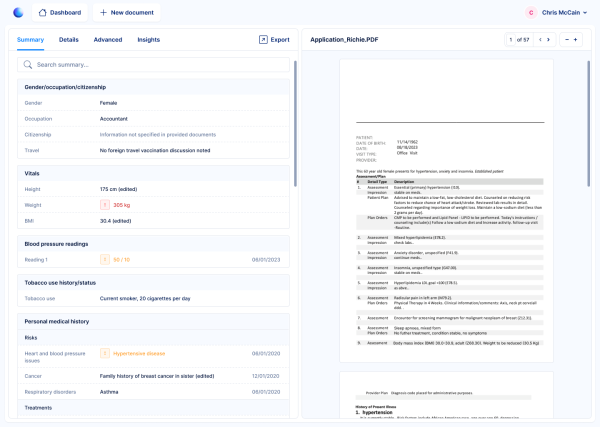Click the PDF viewer scrollbar
The width and height of the screenshot is (600, 427).
(589, 124)
